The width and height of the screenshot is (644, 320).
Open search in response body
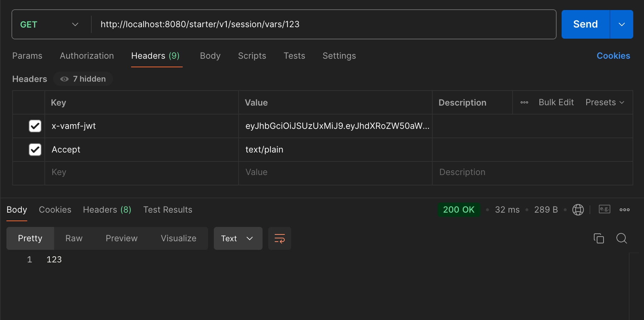621,238
